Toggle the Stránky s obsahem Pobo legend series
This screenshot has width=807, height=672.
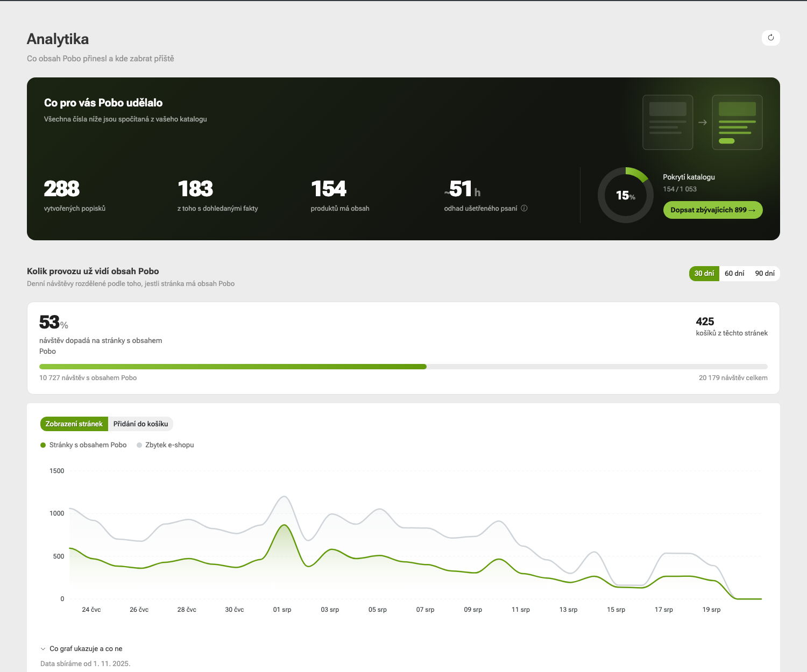tap(83, 445)
